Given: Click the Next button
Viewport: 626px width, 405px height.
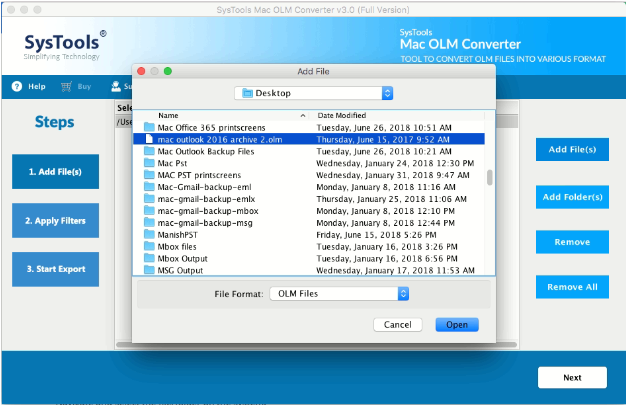Looking at the screenshot, I should click(x=572, y=378).
